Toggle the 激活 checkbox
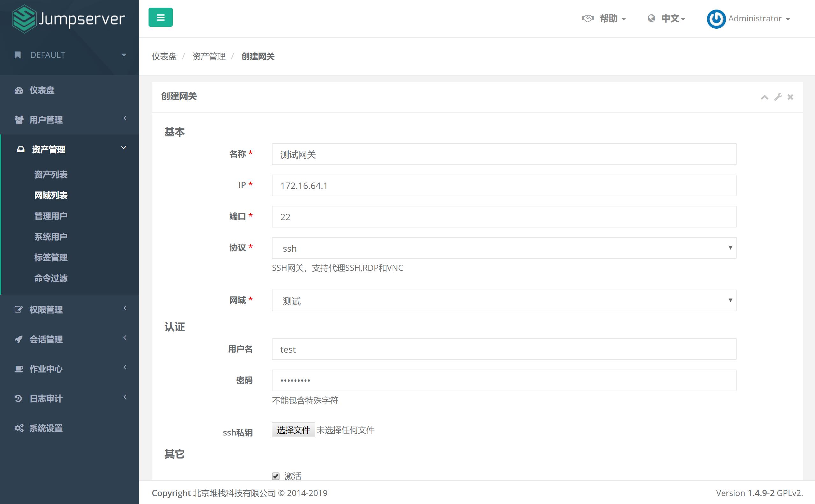Viewport: 815px width, 504px height. (x=275, y=476)
